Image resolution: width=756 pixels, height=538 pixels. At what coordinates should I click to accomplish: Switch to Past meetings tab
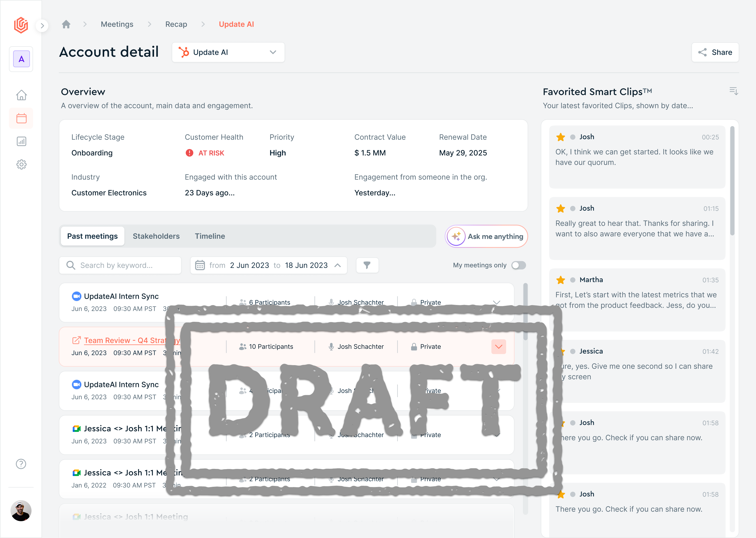coord(92,236)
